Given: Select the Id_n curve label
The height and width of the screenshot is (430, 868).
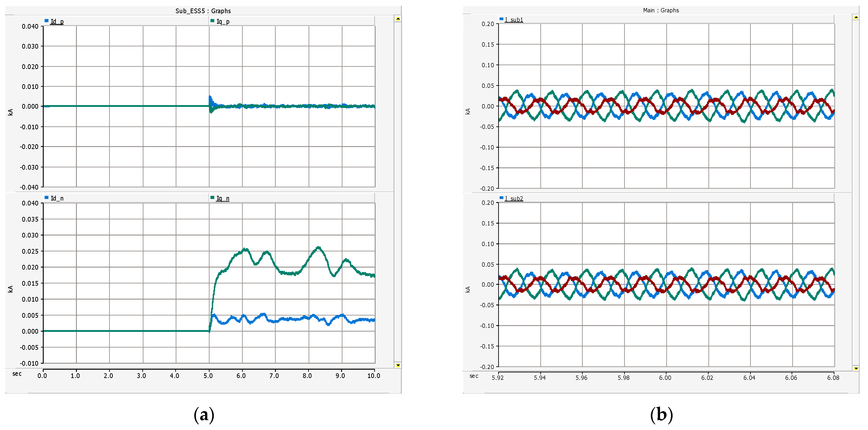Looking at the screenshot, I should [x=57, y=198].
